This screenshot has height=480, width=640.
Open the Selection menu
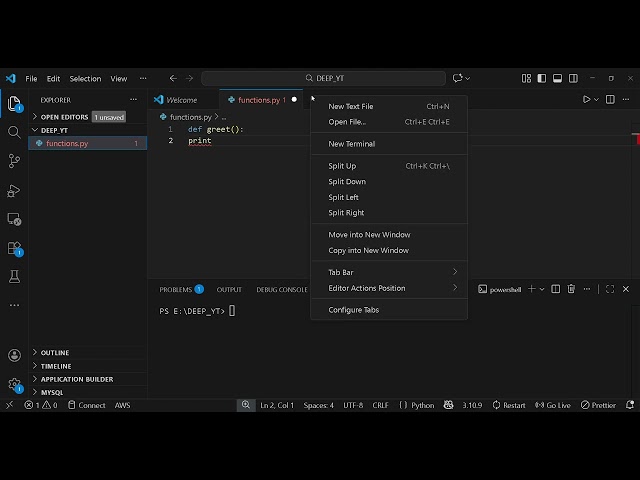coord(85,78)
